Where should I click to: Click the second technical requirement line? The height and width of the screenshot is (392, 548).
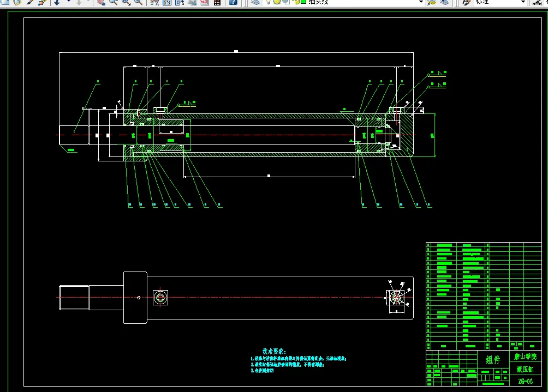pos(287,364)
